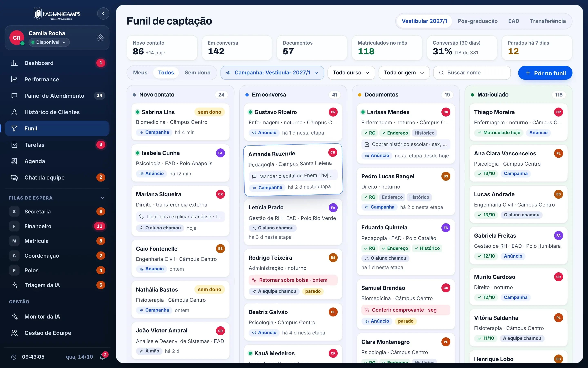Switch to the Transferência tab
Image resolution: width=588 pixels, height=368 pixels.
(548, 21)
